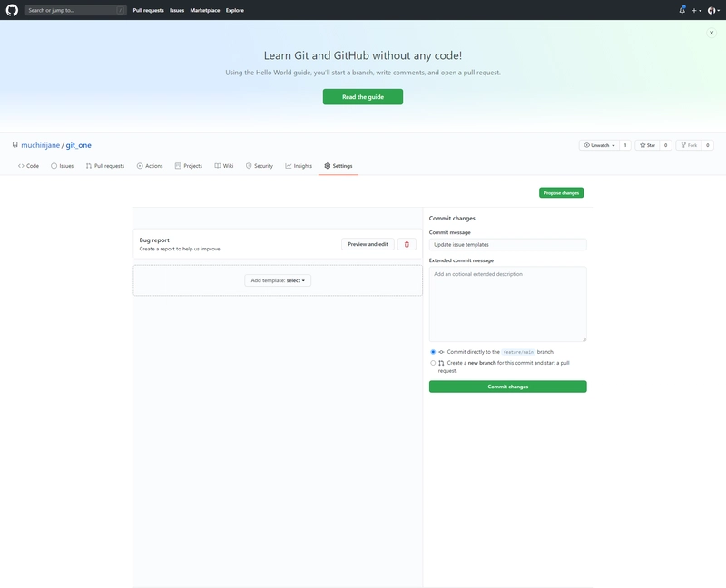Click the Extended commit message textarea

point(508,304)
